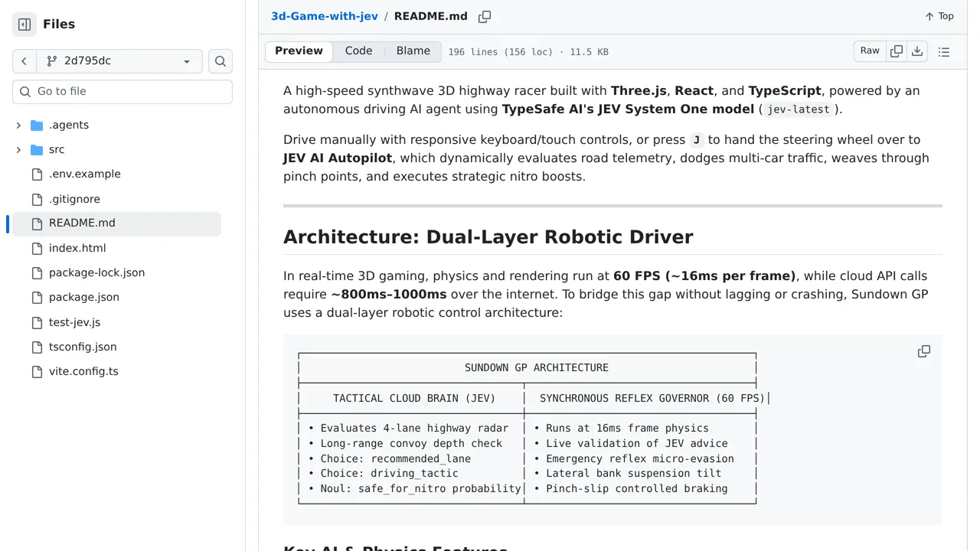This screenshot has width=980, height=551.
Task: Click the .env.example file icon
Action: [x=37, y=174]
